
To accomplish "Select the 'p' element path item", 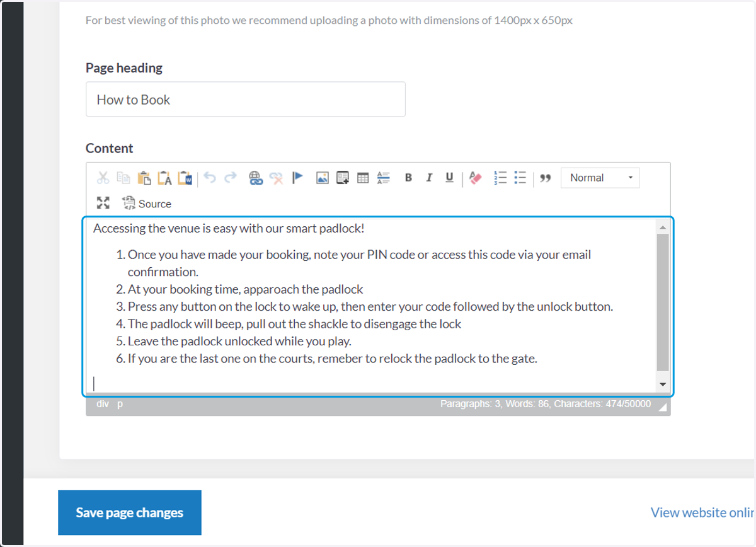I will (120, 404).
